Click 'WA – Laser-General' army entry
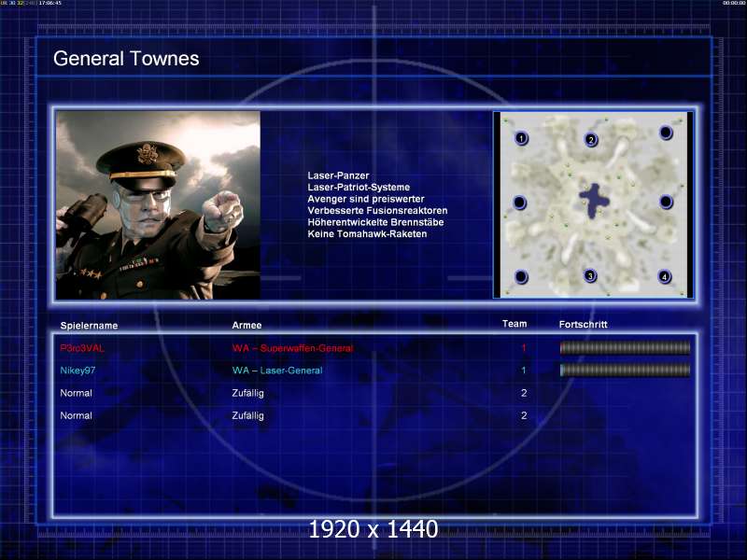The image size is (747, 560). click(276, 371)
